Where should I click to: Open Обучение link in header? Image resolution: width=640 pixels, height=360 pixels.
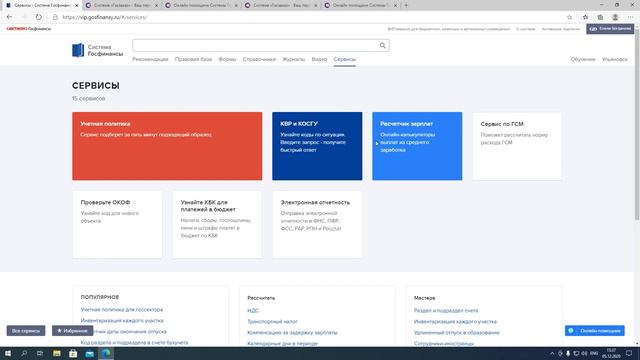point(583,59)
